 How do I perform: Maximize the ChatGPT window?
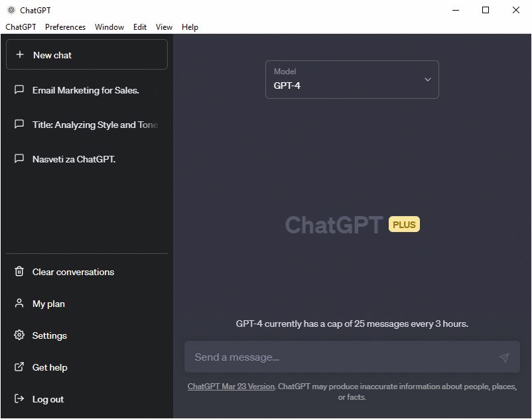[486, 10]
